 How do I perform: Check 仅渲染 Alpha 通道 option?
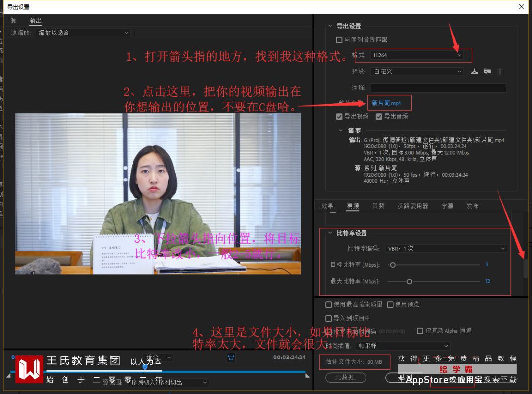click(x=420, y=331)
